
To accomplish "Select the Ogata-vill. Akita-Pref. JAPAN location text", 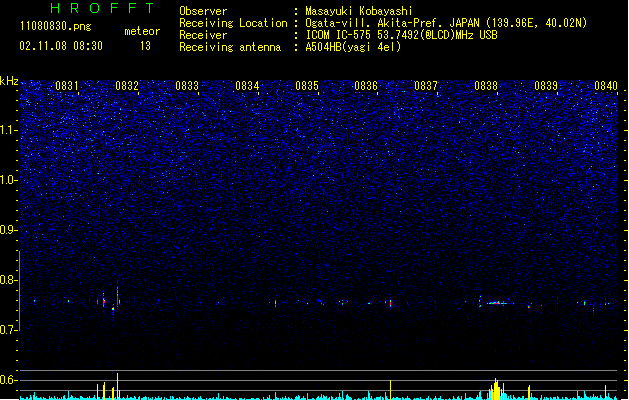I will [x=446, y=23].
